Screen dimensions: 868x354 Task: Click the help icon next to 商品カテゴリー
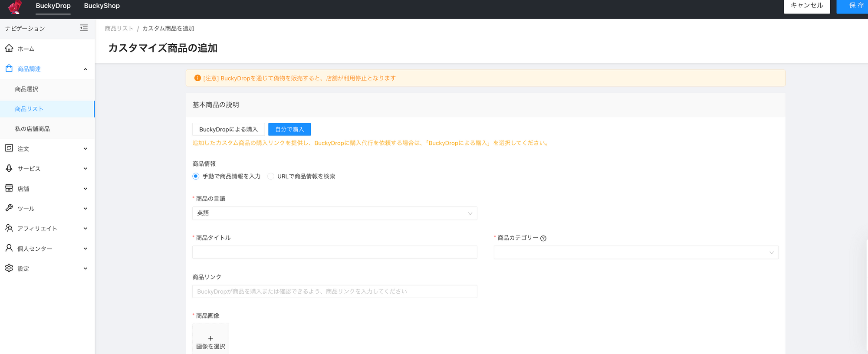(543, 238)
